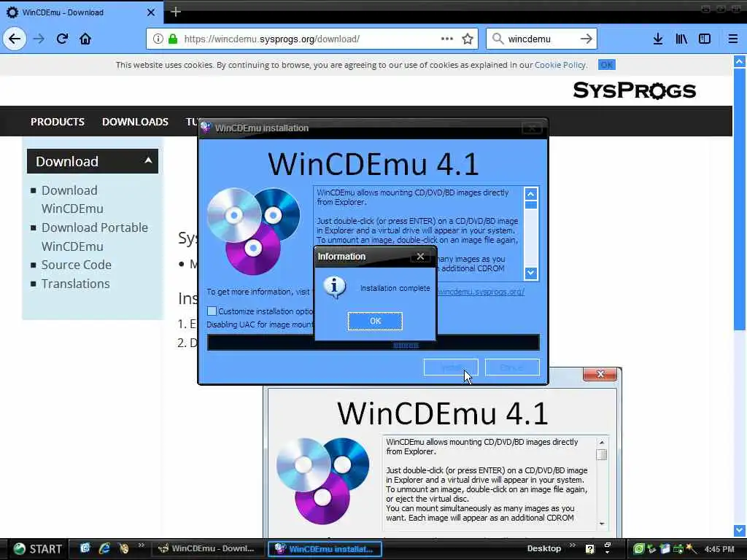747x560 pixels.
Task: Click the help question mark taskbar icon
Action: (x=589, y=549)
